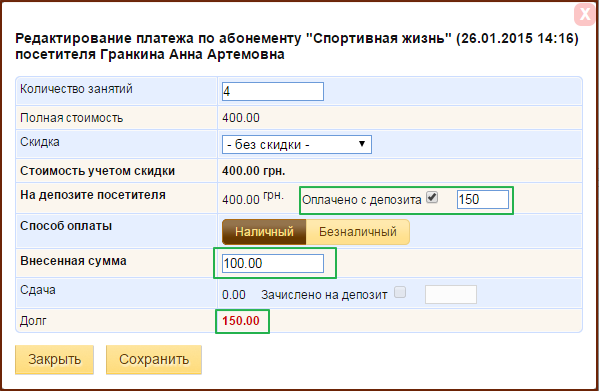Open the Скидка dropdown

point(297,145)
